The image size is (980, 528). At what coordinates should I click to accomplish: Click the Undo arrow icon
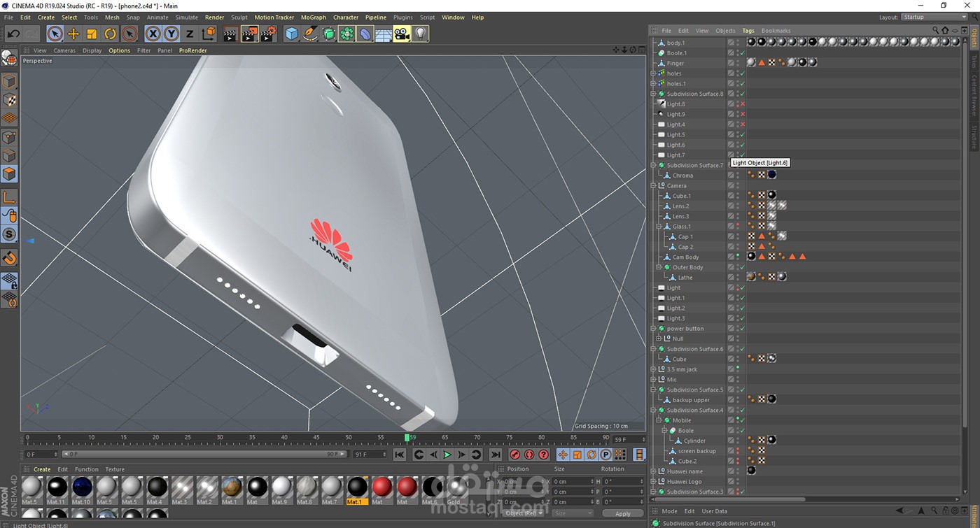point(13,34)
